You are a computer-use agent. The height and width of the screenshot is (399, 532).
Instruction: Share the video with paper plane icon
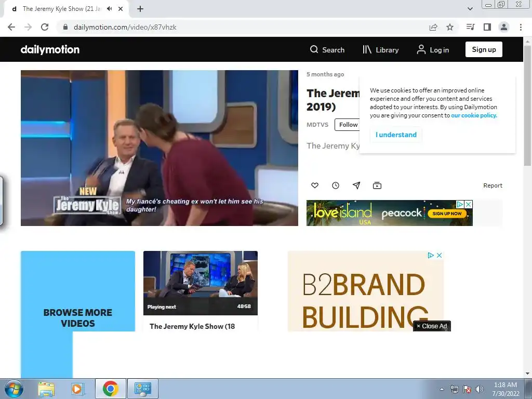point(356,185)
